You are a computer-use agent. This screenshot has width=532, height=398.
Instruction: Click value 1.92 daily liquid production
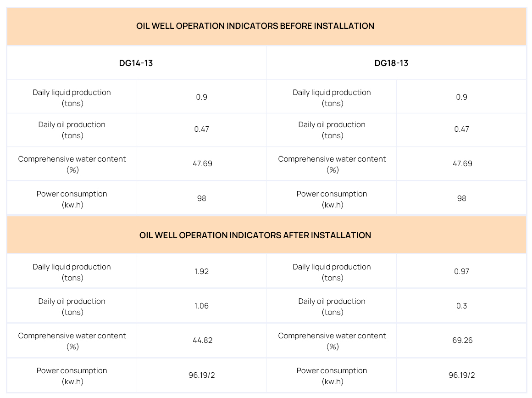[201, 271]
